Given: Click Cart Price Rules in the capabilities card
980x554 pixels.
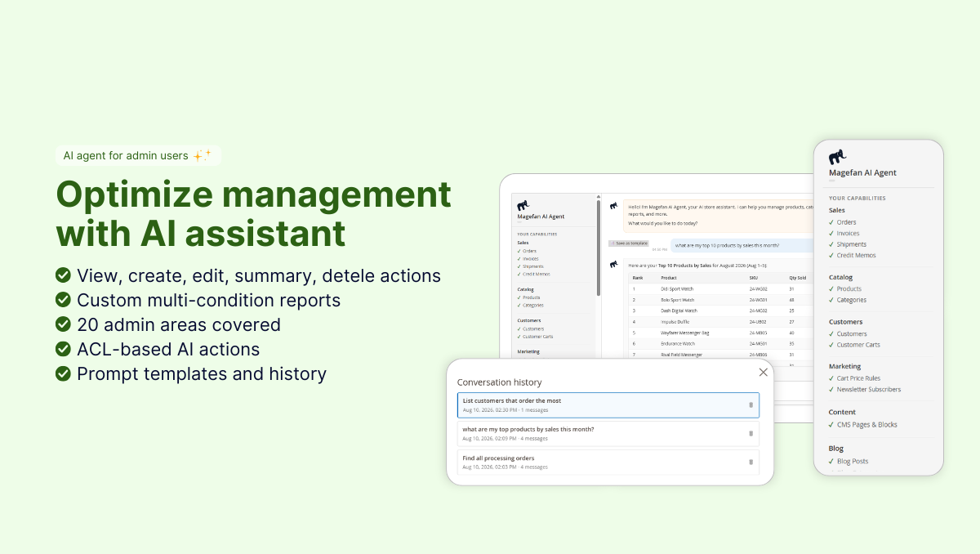Looking at the screenshot, I should point(858,378).
